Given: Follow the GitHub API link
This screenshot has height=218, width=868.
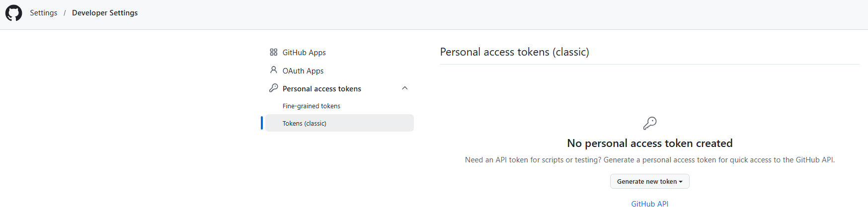Looking at the screenshot, I should tap(649, 204).
